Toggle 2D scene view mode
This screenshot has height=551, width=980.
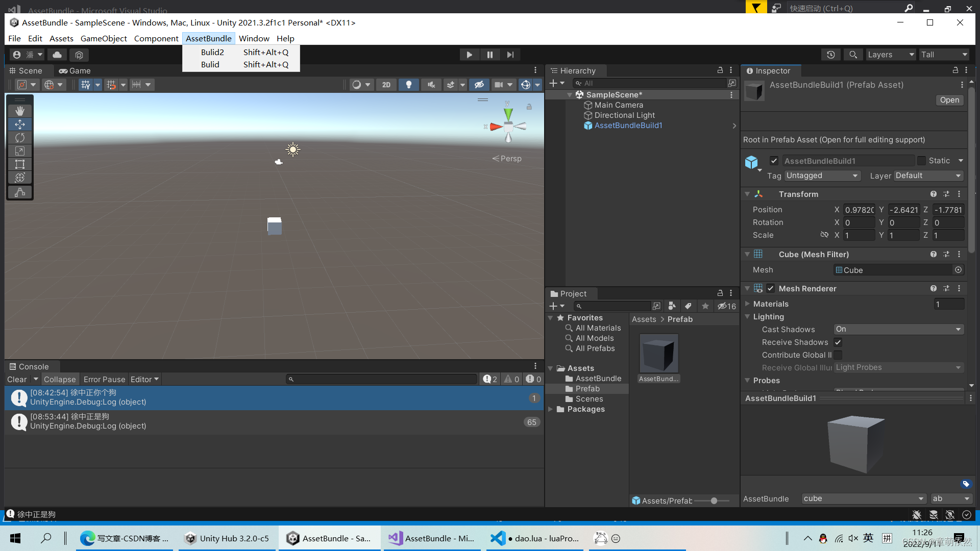tap(386, 85)
